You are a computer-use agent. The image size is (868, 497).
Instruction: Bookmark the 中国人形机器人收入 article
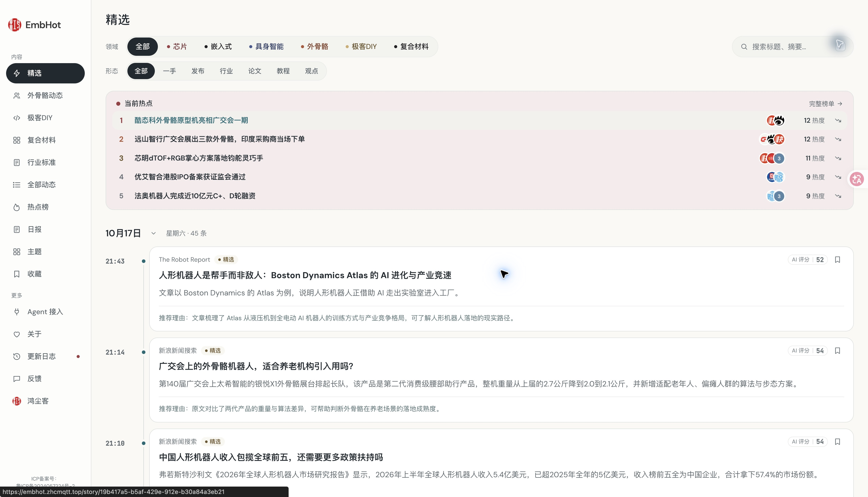tap(837, 442)
